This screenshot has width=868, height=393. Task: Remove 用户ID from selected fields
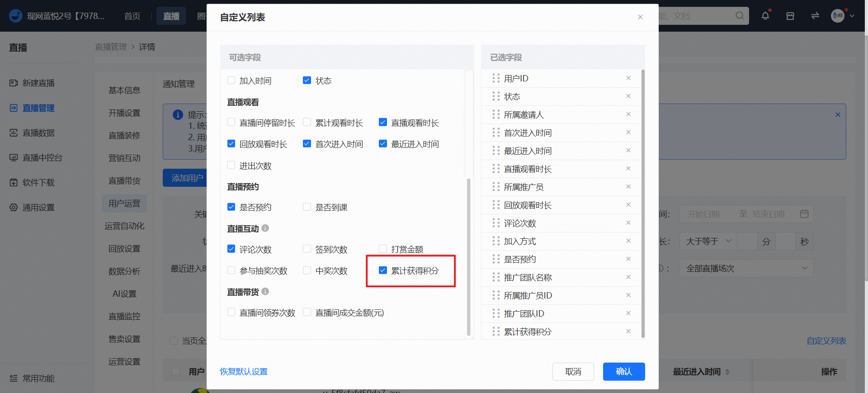click(x=628, y=78)
